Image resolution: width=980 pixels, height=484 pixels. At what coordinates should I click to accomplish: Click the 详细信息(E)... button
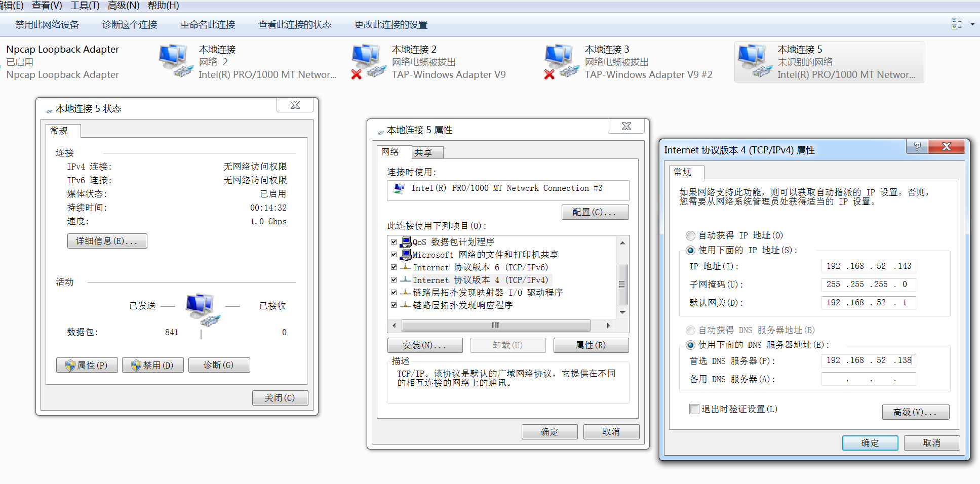pos(107,241)
